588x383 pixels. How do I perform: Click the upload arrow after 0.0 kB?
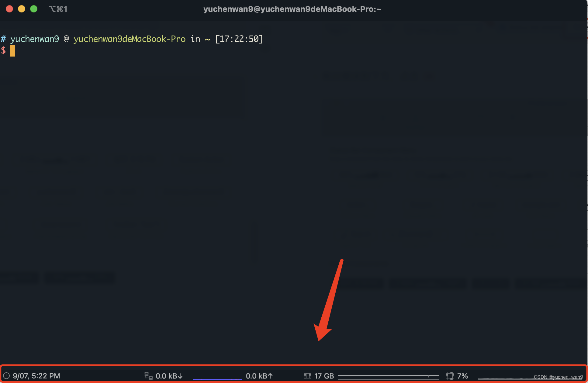coord(270,376)
